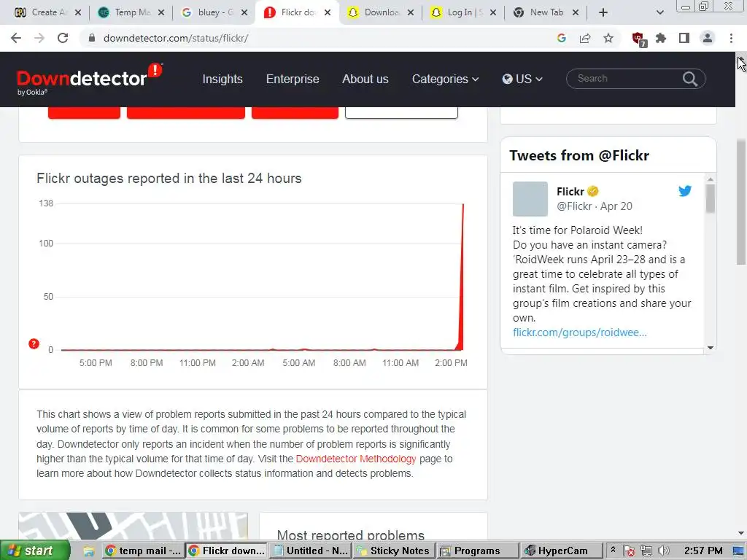The width and height of the screenshot is (747, 560).
Task: Close the bluey Google tab
Action: coord(244,12)
